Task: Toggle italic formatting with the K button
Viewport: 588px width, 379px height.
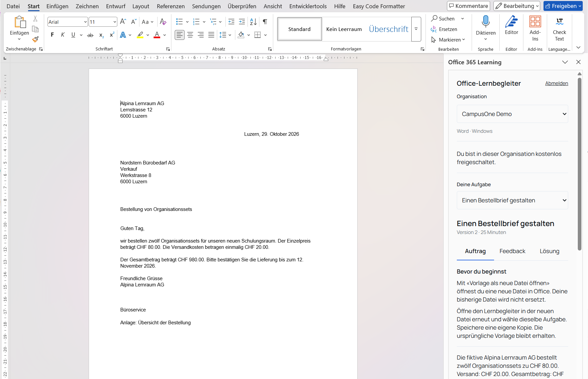Action: point(63,35)
